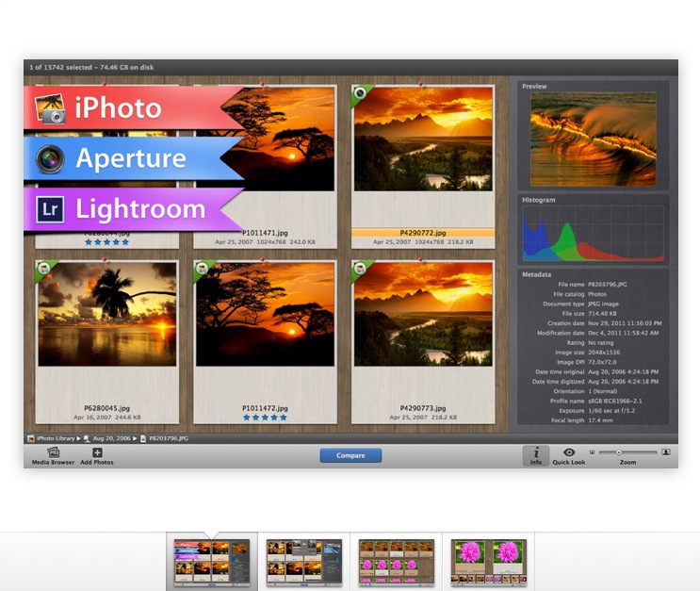Click the Focal length value 17.4 mm
The image size is (700, 591).
(x=600, y=420)
